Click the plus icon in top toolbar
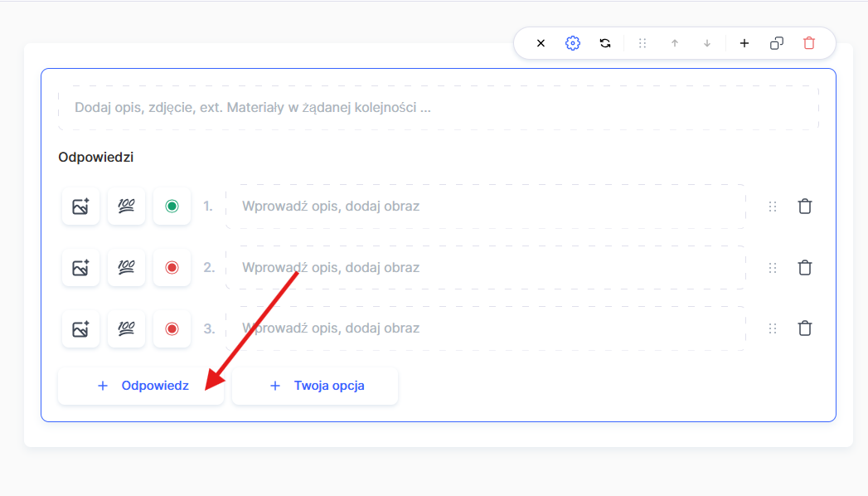 coord(744,43)
